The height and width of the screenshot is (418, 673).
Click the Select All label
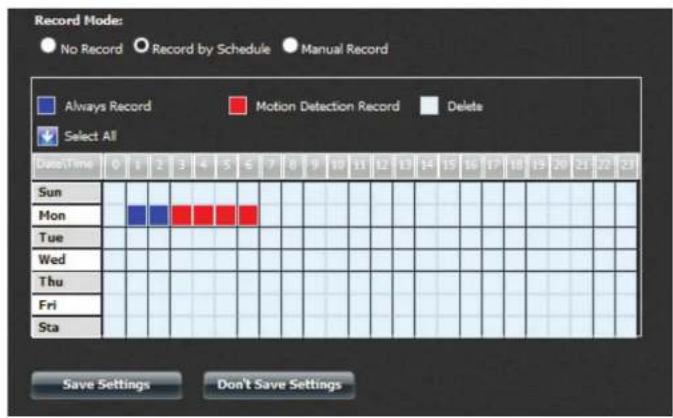coord(91,136)
